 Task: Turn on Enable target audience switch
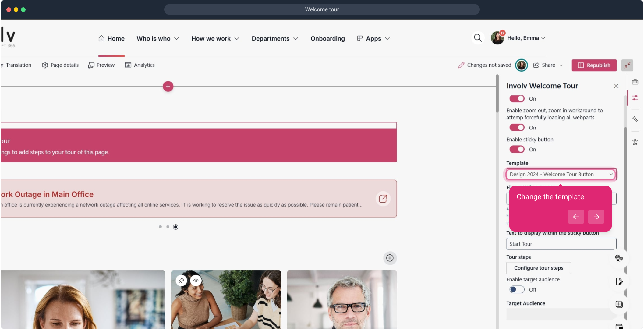pos(517,289)
